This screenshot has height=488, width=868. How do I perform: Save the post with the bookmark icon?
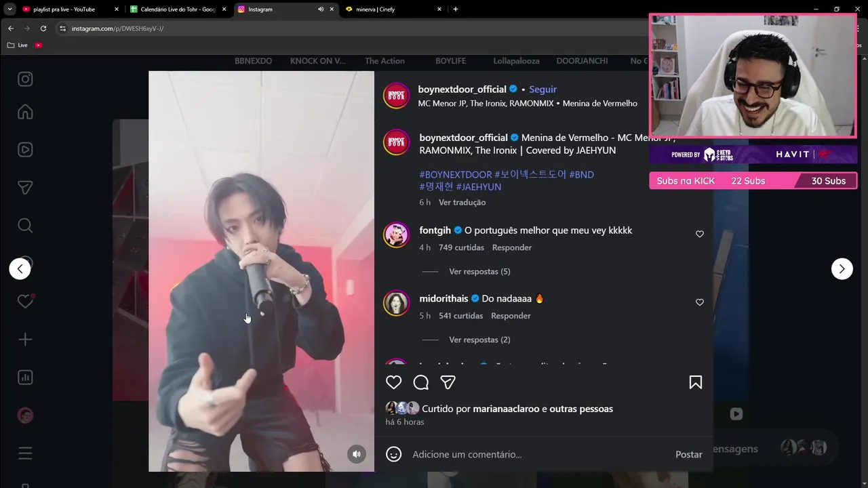[x=695, y=382]
